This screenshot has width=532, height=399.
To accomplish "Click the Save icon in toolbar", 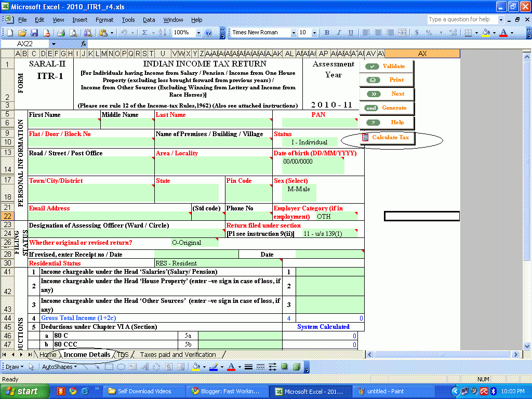I will 34,33.
